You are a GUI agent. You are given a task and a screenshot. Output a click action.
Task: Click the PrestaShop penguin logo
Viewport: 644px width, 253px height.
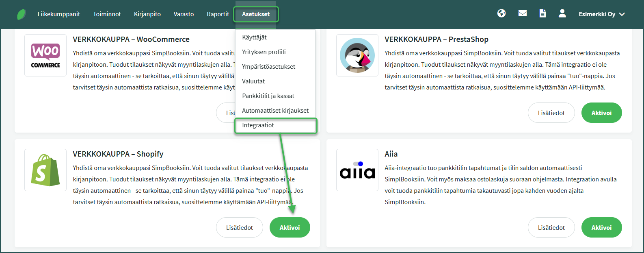coord(357,55)
